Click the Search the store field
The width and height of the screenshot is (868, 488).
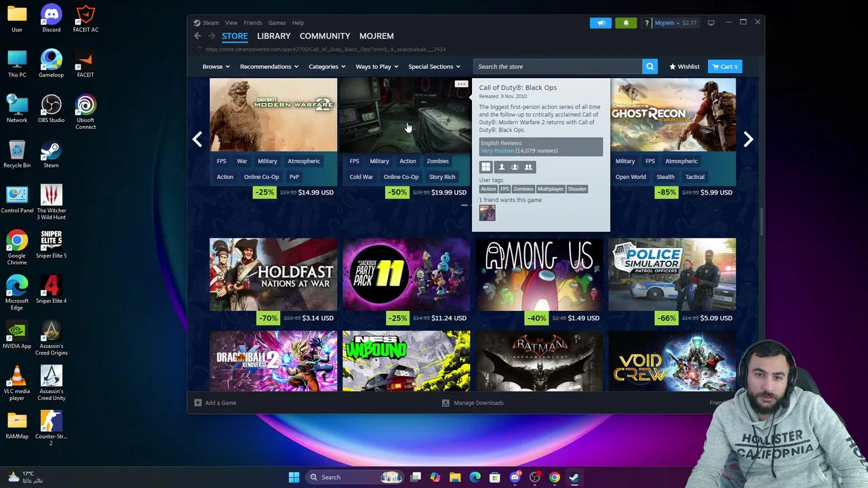coord(557,66)
